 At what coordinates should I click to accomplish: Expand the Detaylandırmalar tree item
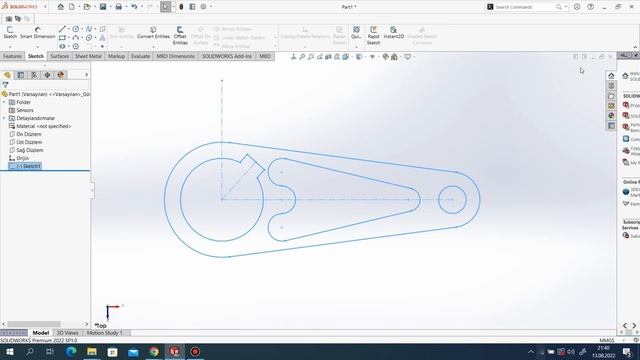tap(4, 118)
